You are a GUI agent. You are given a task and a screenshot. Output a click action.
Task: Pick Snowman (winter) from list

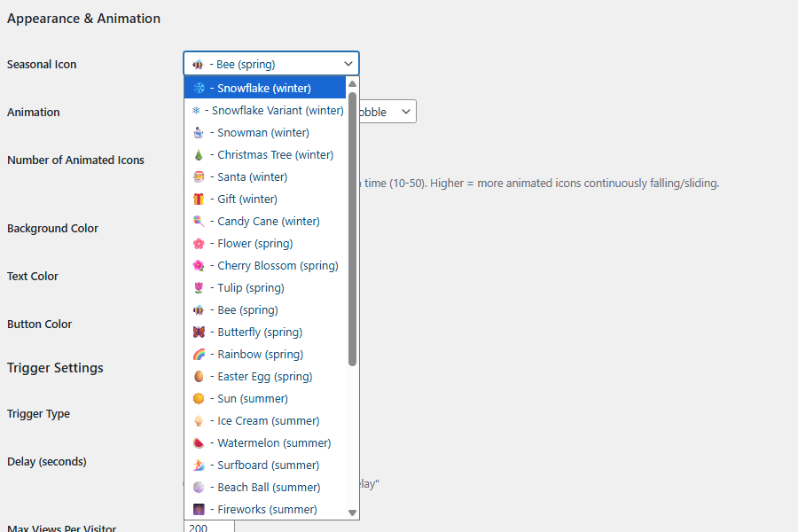(264, 133)
